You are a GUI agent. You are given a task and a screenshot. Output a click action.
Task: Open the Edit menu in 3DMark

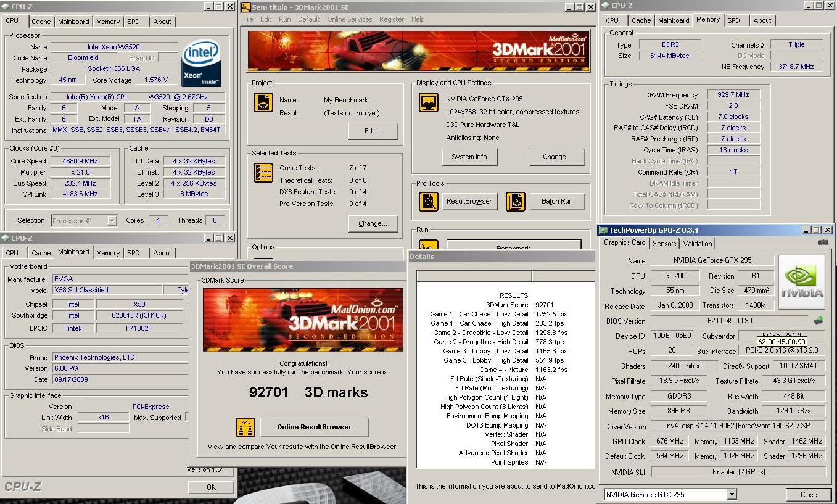[x=266, y=19]
